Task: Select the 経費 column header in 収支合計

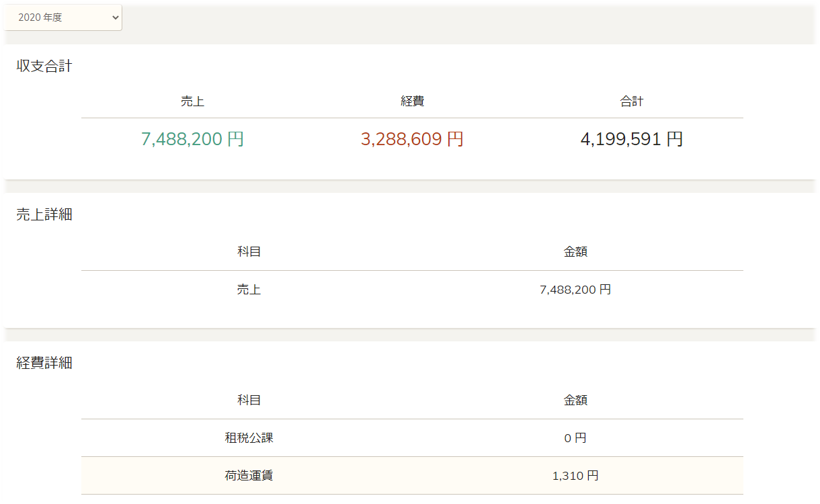Action: 412,101
